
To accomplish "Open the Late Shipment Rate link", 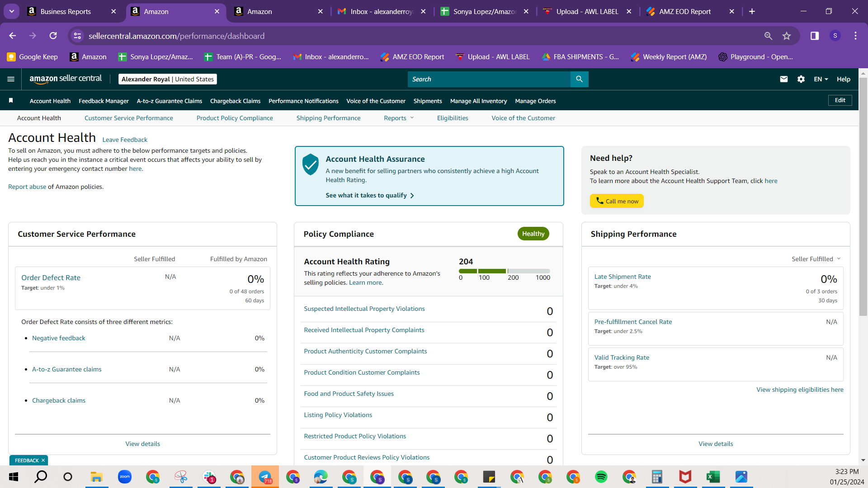I will 623,277.
